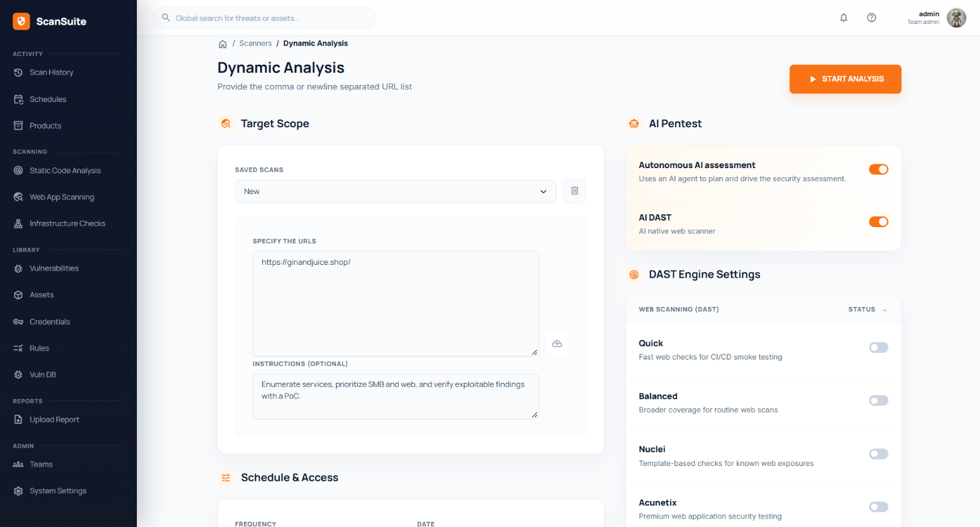Click the ScanSuite shield logo icon

point(21,21)
